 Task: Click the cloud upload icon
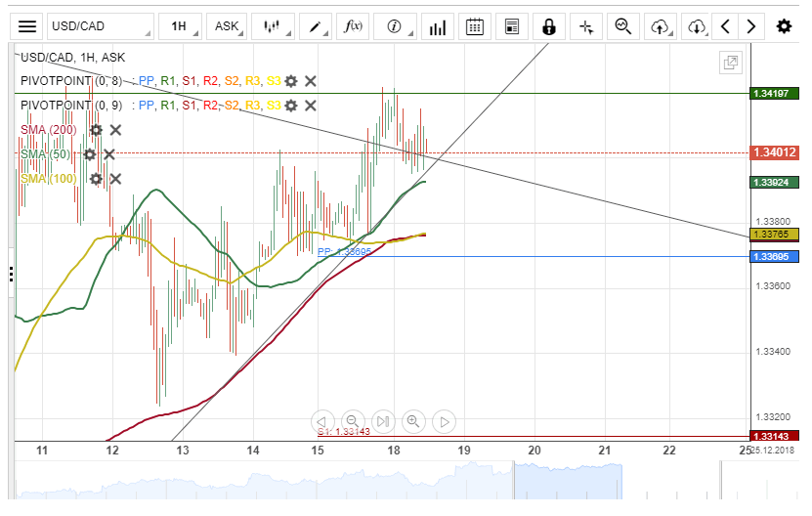[661, 26]
